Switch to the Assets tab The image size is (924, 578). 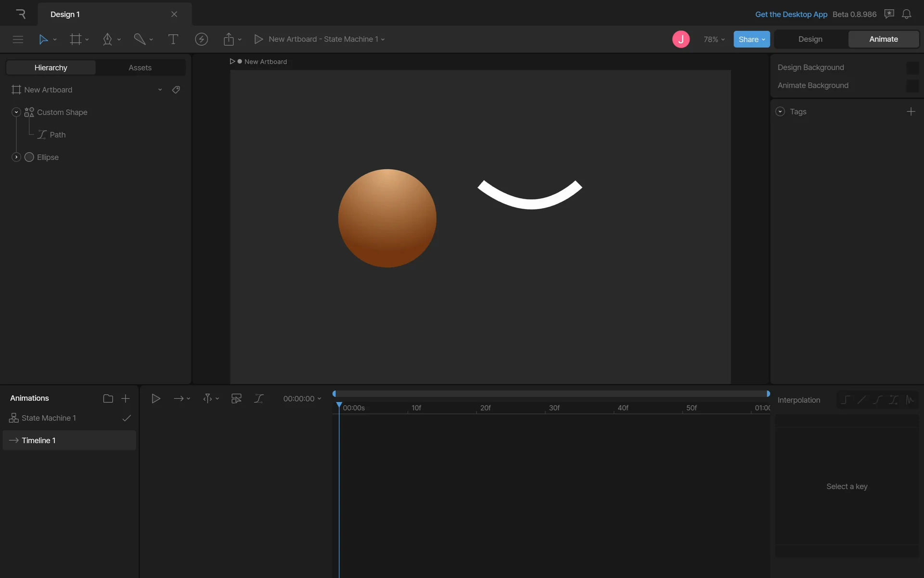[x=140, y=68]
